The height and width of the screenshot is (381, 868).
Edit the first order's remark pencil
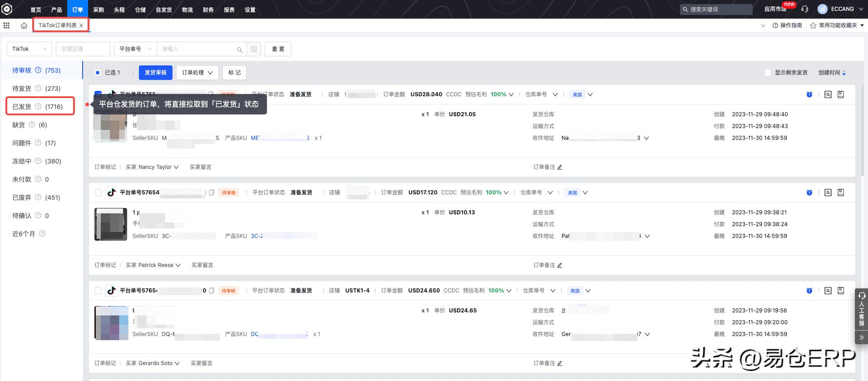click(560, 167)
